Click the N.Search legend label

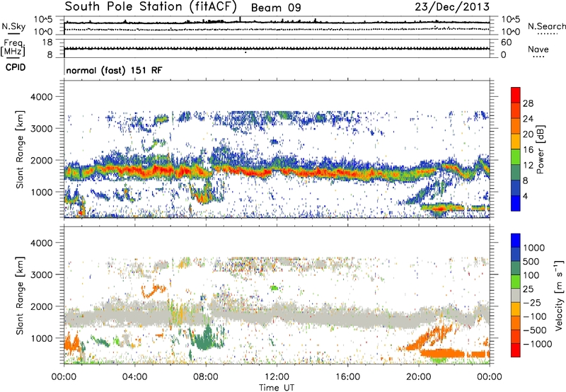(546, 26)
